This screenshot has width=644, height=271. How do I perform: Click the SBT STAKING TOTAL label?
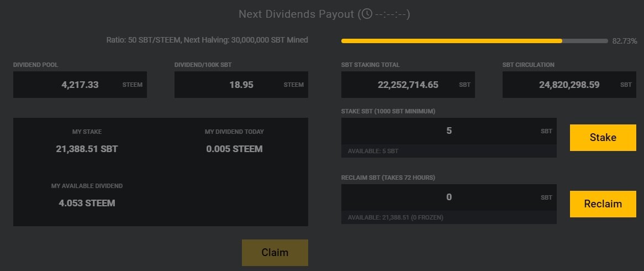370,65
